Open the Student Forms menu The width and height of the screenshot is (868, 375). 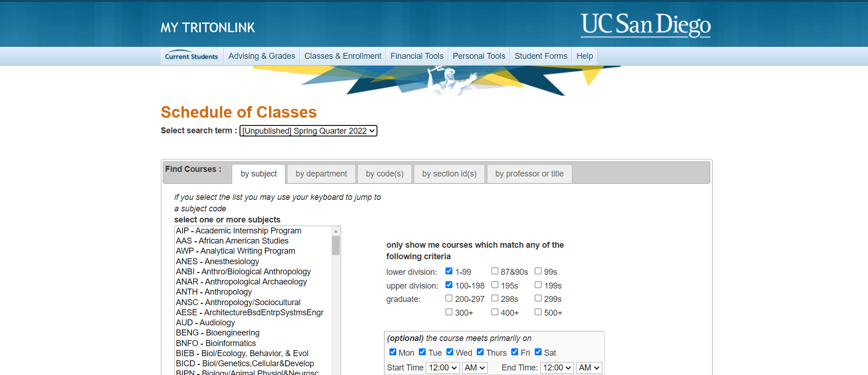pyautogui.click(x=541, y=56)
